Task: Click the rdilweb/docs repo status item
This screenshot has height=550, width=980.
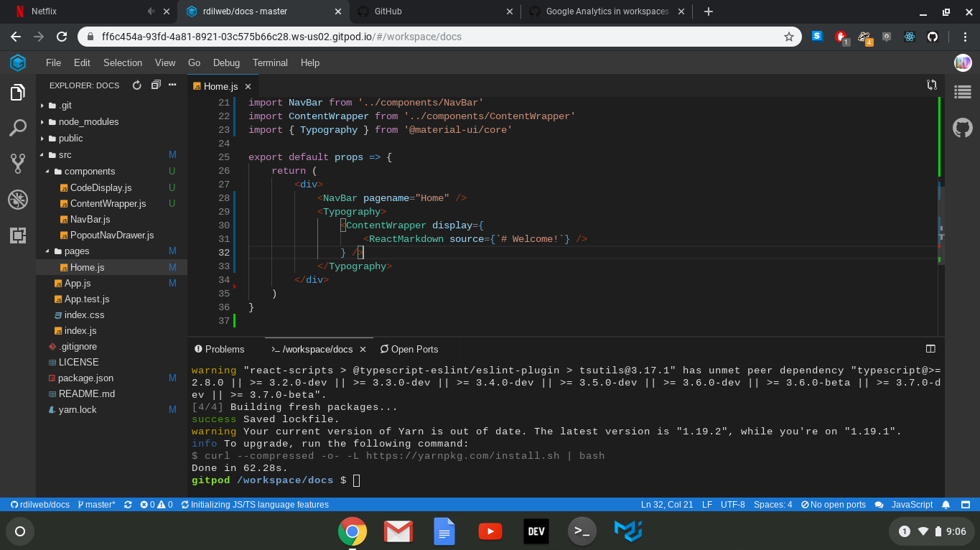Action: coord(39,505)
